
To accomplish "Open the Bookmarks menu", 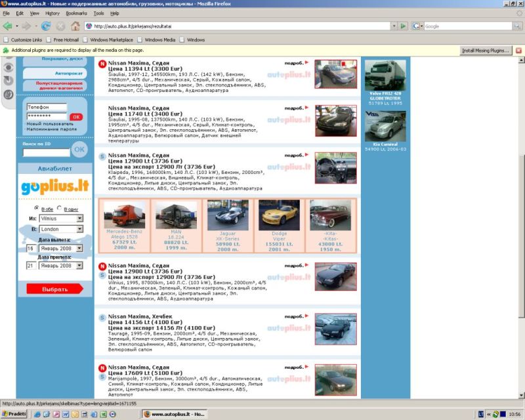I will coord(75,13).
